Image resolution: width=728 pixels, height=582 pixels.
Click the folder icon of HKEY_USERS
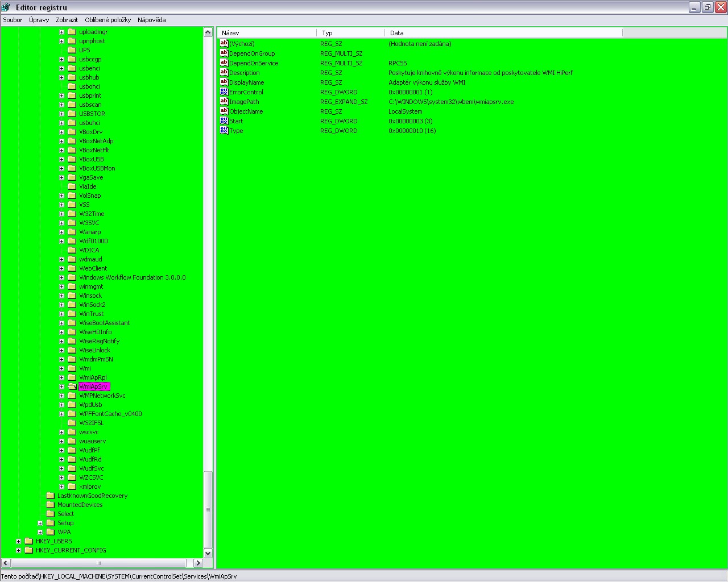[29, 541]
